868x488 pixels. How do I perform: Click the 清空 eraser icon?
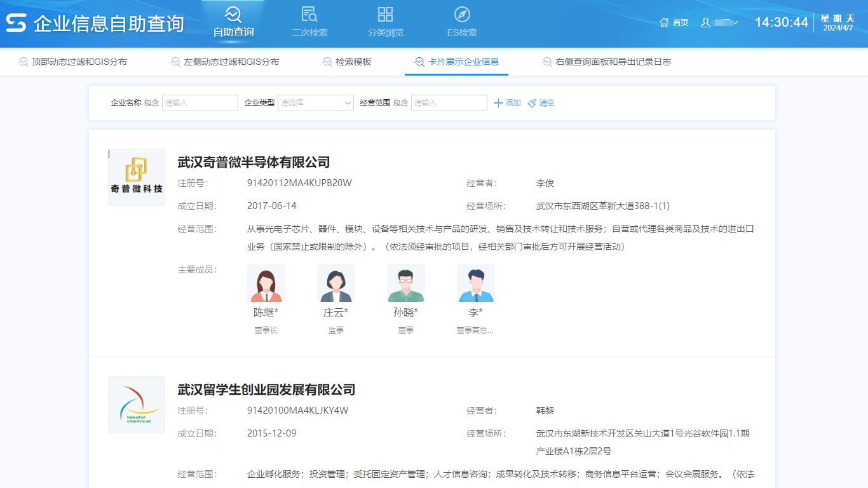pos(532,103)
